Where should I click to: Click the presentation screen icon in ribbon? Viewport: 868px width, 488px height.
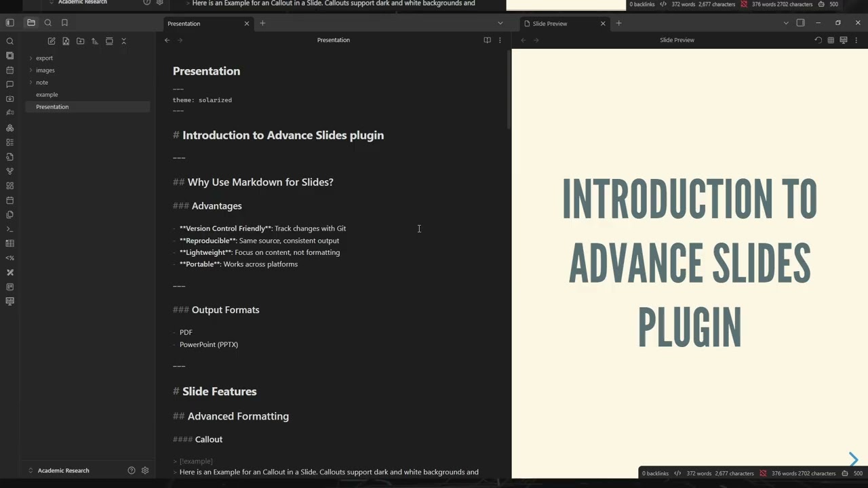[x=9, y=302]
